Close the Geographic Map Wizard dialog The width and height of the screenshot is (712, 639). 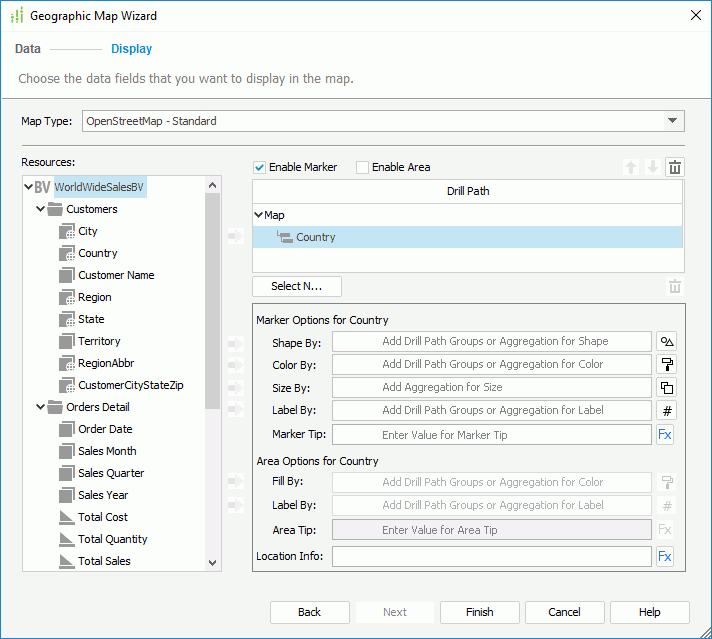(x=696, y=15)
